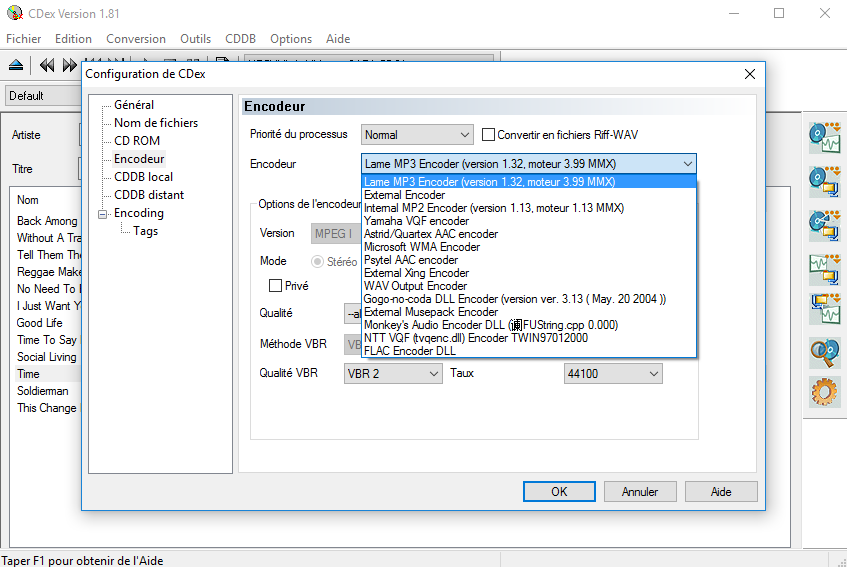Click the Aide button in dialog
Screen dimensions: 847x567
721,491
